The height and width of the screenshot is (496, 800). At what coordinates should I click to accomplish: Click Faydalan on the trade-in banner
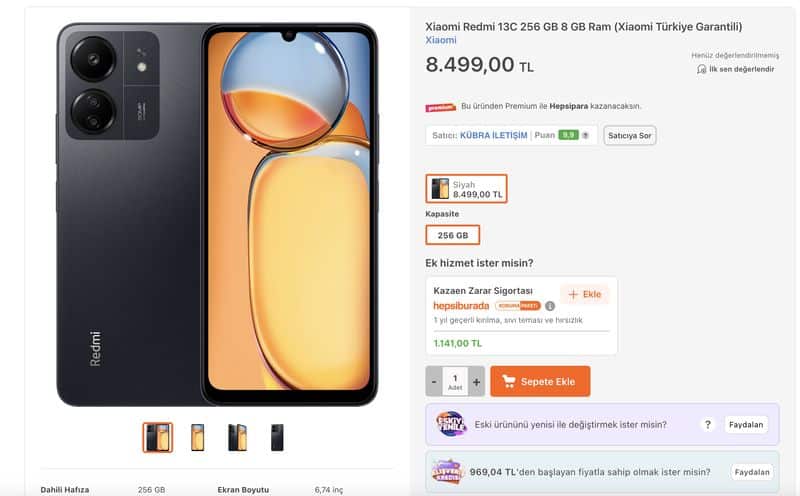pos(746,425)
